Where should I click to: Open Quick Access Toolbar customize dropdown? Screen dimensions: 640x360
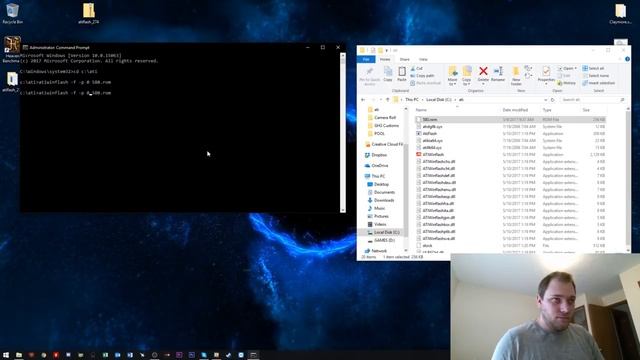tap(387, 51)
